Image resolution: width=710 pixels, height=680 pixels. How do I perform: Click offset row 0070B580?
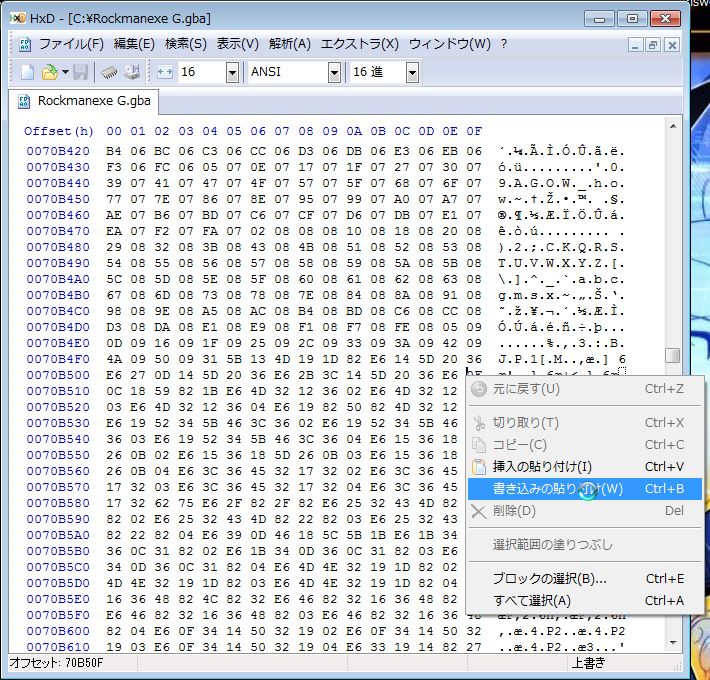tap(58, 503)
